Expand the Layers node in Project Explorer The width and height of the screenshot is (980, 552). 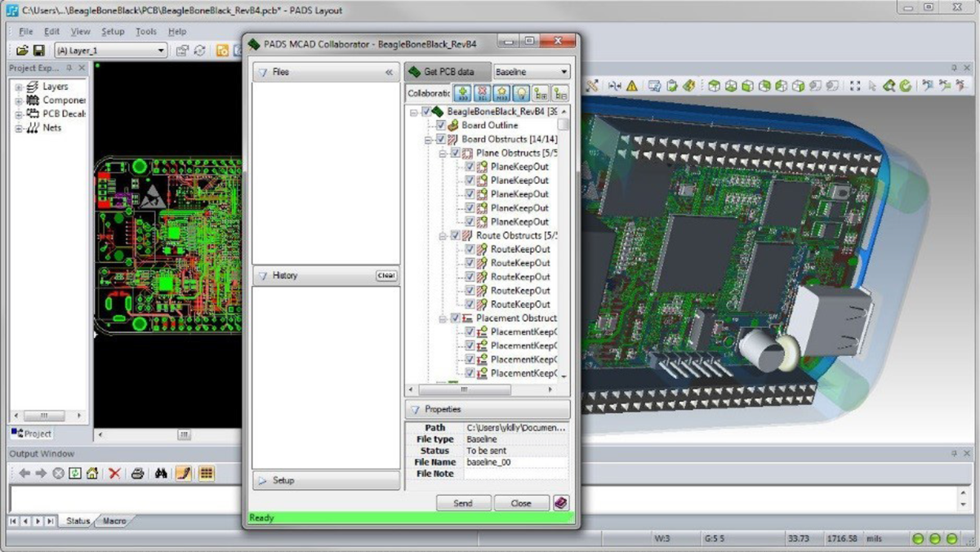tap(19, 87)
